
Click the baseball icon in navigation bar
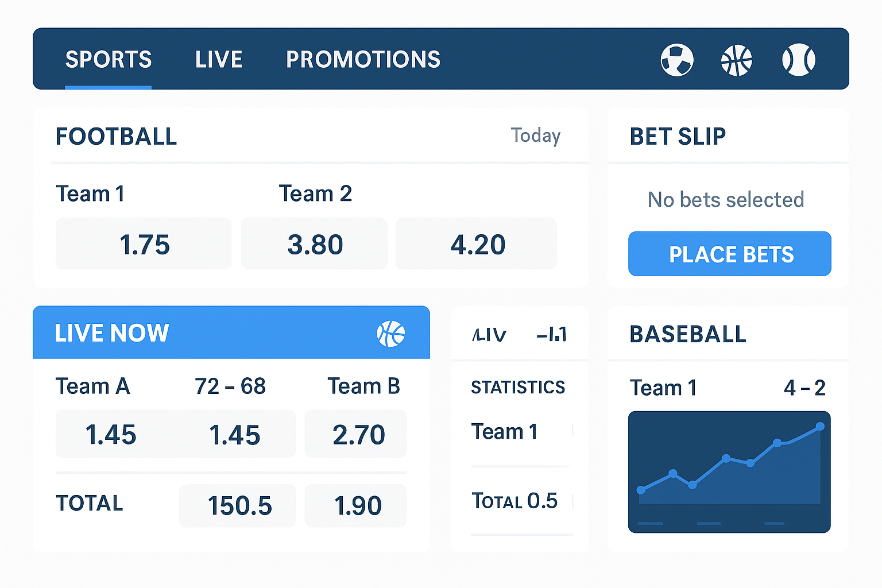798,60
